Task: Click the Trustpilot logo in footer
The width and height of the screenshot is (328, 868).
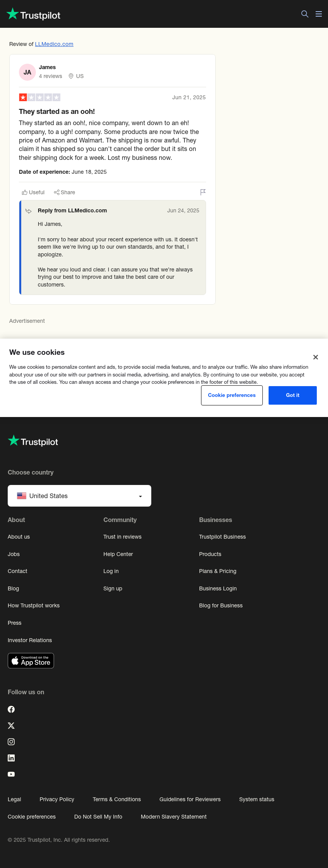Action: point(33,441)
